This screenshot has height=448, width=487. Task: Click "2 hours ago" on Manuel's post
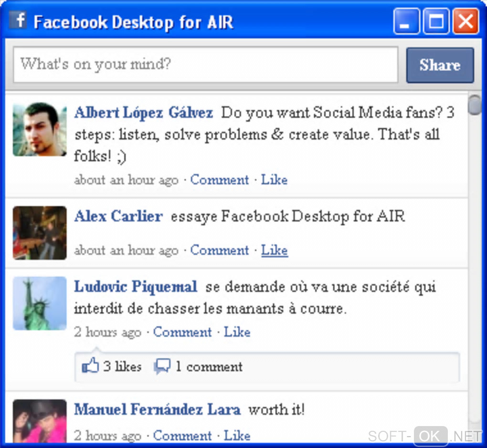[107, 436]
